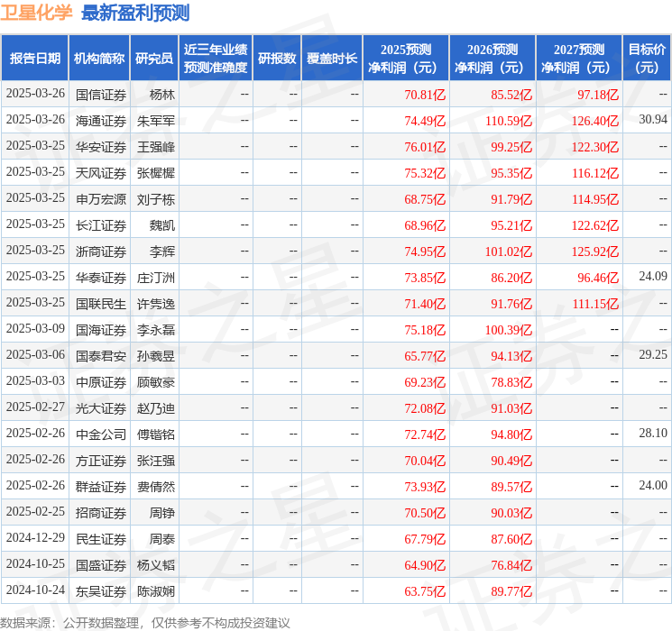The height and width of the screenshot is (631, 672).
Task: Select the 110.59亿 profit value
Action: click(x=509, y=121)
